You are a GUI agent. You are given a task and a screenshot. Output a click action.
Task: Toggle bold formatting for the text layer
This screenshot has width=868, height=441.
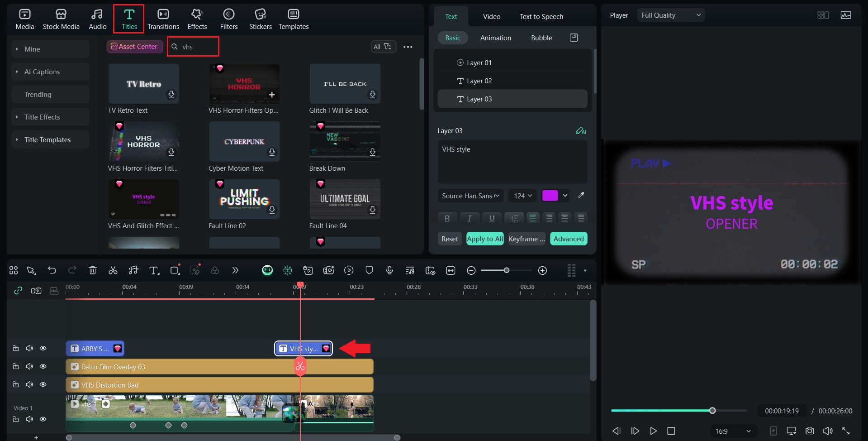point(447,218)
